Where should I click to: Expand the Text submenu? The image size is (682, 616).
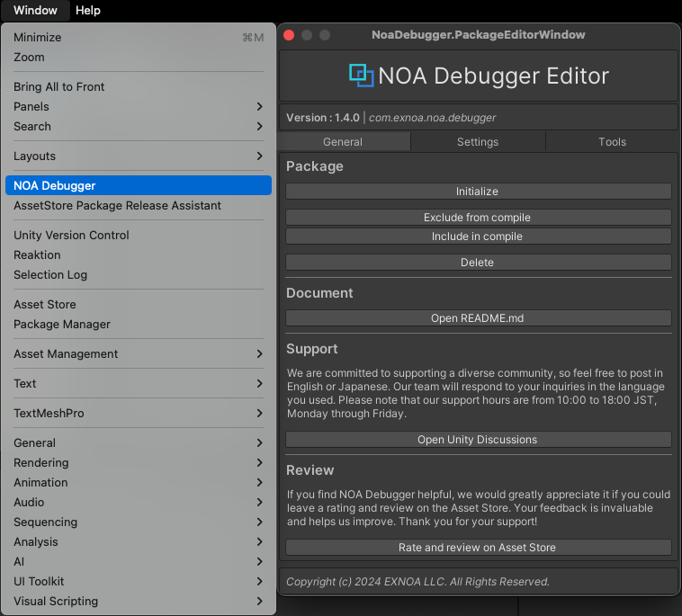[x=139, y=383]
